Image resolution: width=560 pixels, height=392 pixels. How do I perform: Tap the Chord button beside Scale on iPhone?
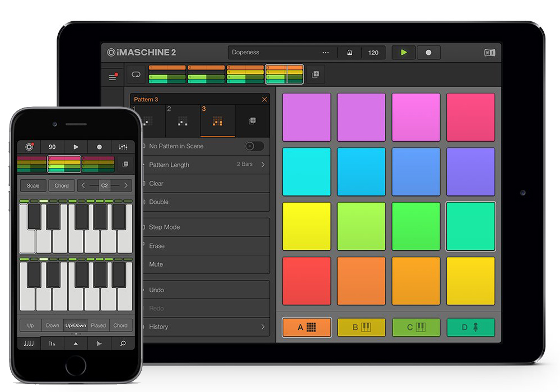[62, 186]
